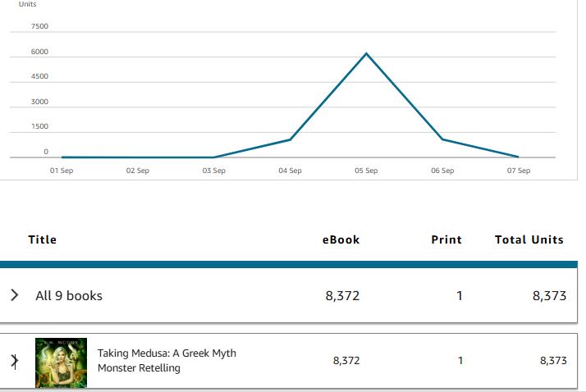The width and height of the screenshot is (586, 392).
Task: Expand the All 9 books row
Action: [15, 295]
